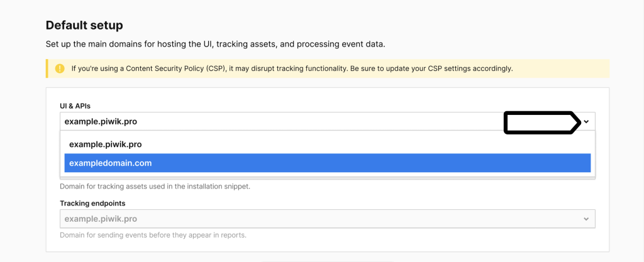644x262 pixels.
Task: Click the UI & APIs selected value field
Action: click(327, 121)
